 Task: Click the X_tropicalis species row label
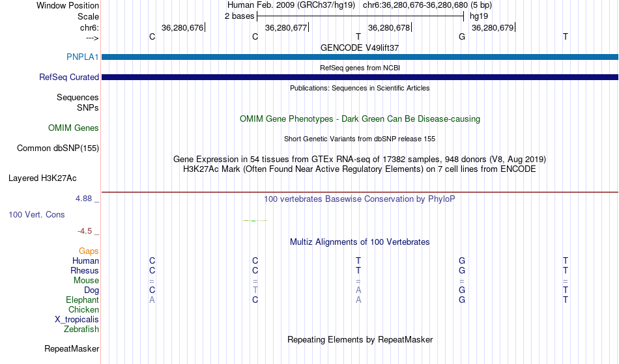[77, 320]
